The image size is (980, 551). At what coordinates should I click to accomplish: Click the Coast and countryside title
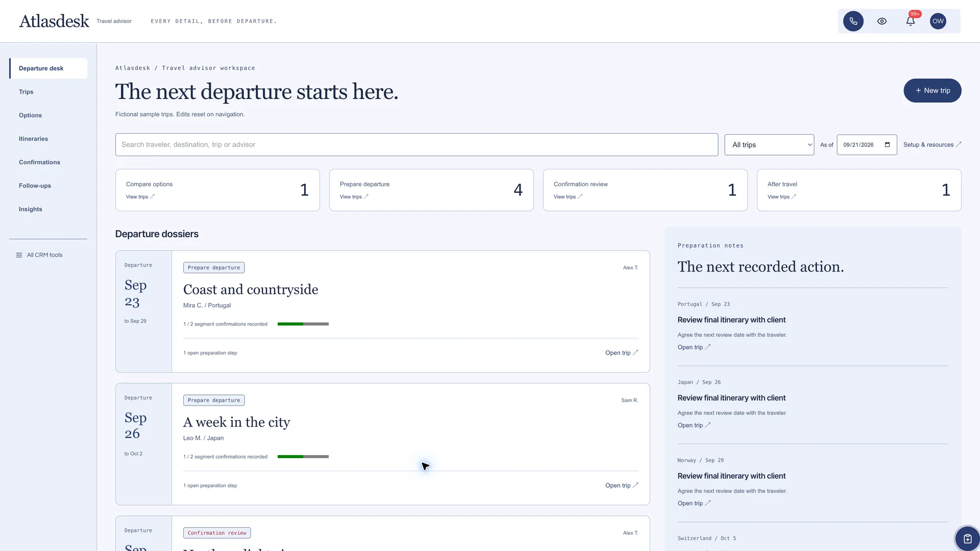(x=251, y=290)
